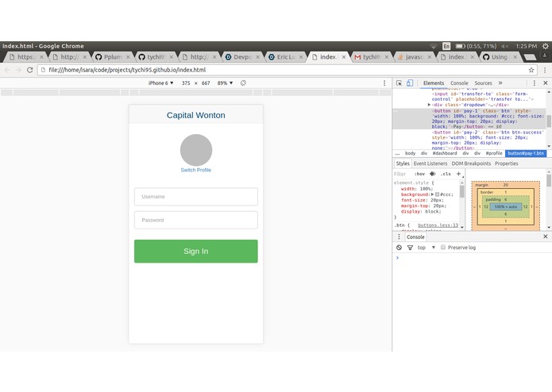Open console filter funnel icon
This screenshot has width=552, height=392.
coord(410,248)
